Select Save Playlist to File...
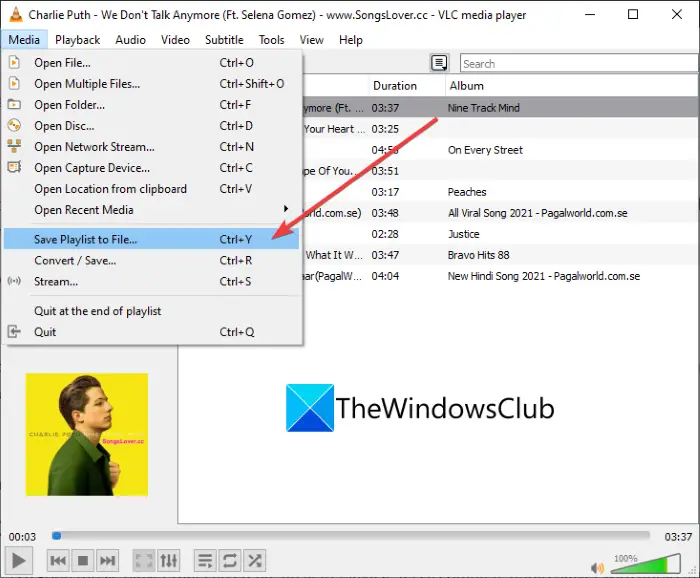The width and height of the screenshot is (700, 578). point(151,239)
